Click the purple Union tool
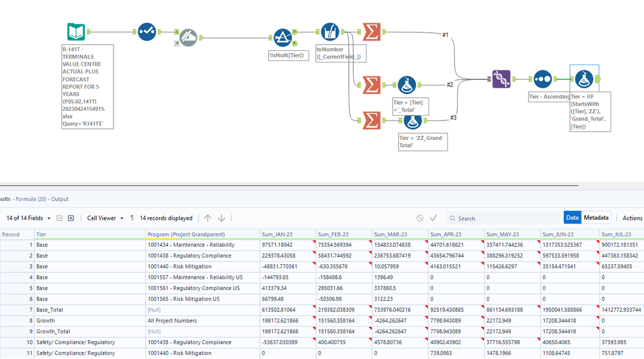This screenshot has height=359, width=644. tap(502, 79)
